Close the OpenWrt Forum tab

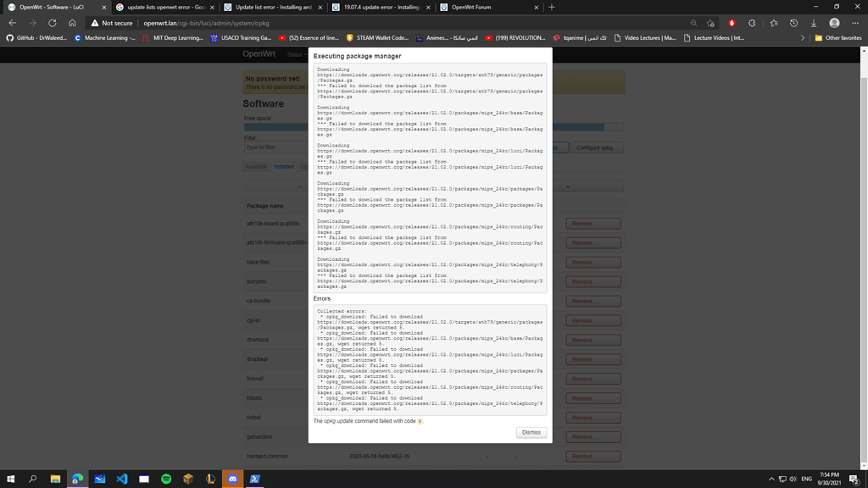click(x=536, y=7)
